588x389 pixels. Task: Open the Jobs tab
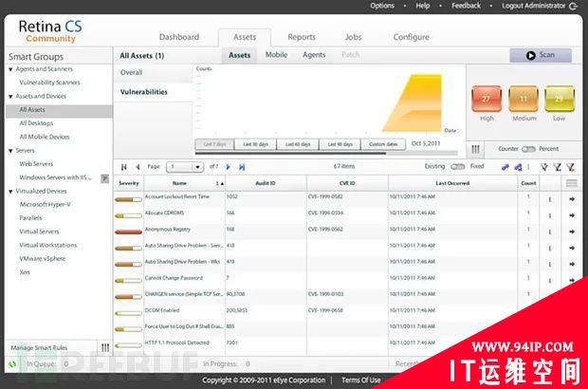pyautogui.click(x=353, y=37)
